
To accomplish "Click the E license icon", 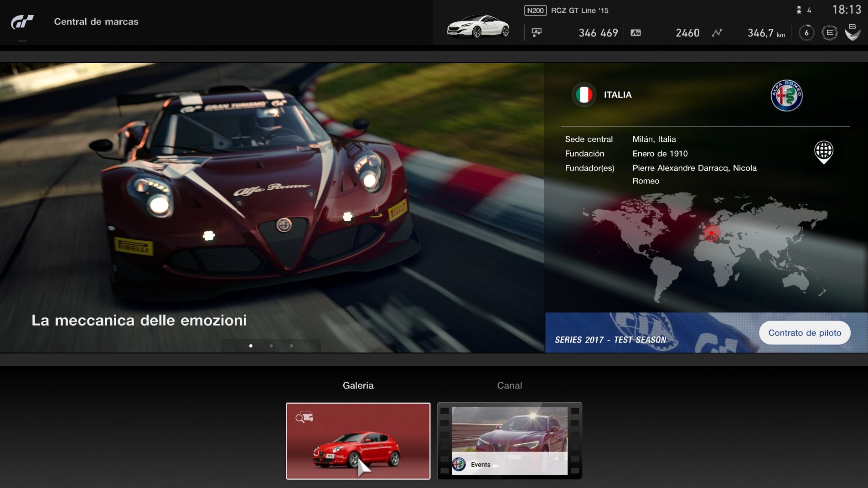I will [830, 32].
